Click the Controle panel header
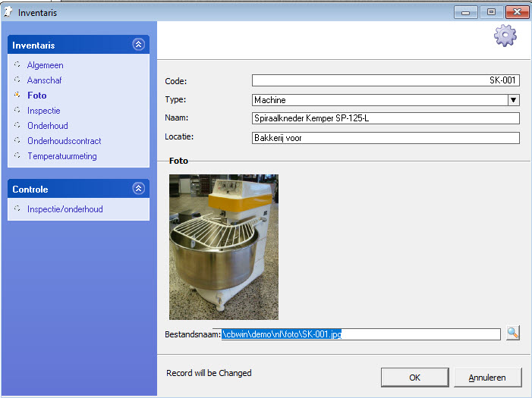The height and width of the screenshot is (398, 532). (78, 189)
